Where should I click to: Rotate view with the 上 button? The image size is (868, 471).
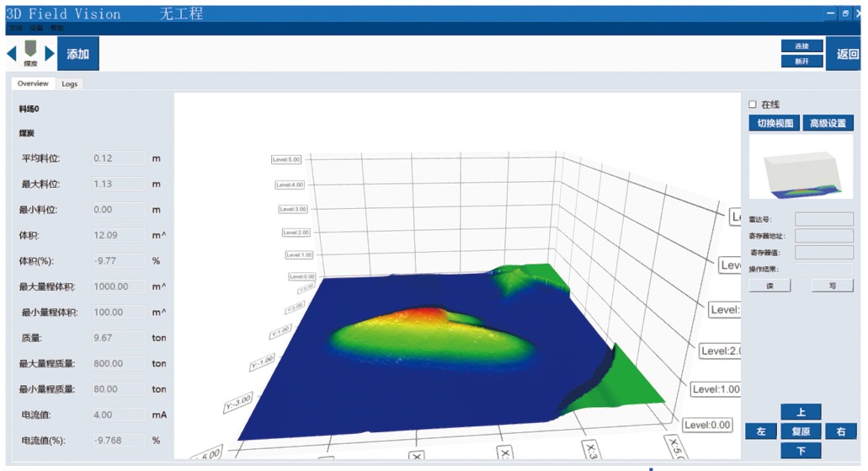point(801,412)
